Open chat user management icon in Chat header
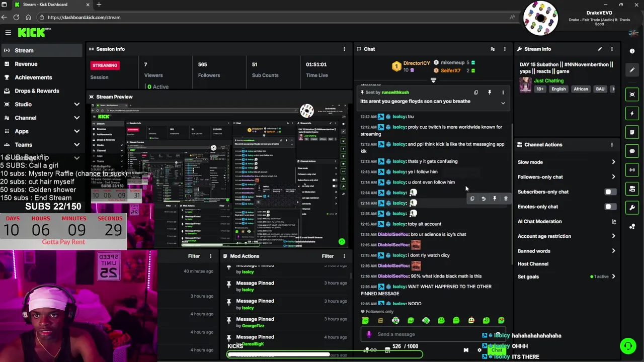Viewport: 644px width, 362px height. [493, 49]
